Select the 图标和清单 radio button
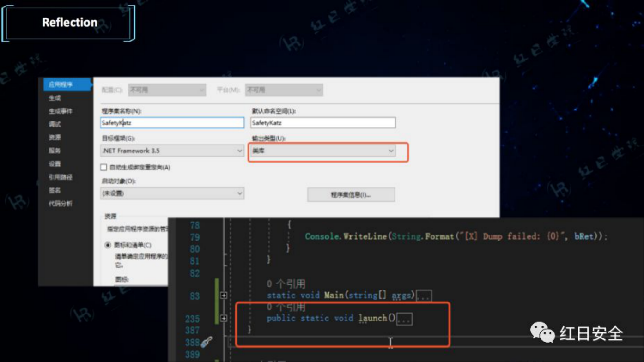 [108, 245]
